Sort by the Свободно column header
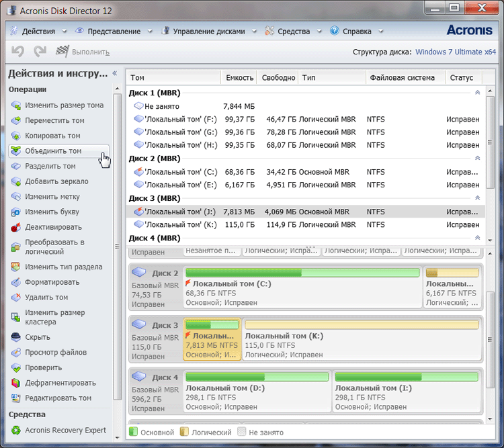The image size is (504, 448). (278, 77)
